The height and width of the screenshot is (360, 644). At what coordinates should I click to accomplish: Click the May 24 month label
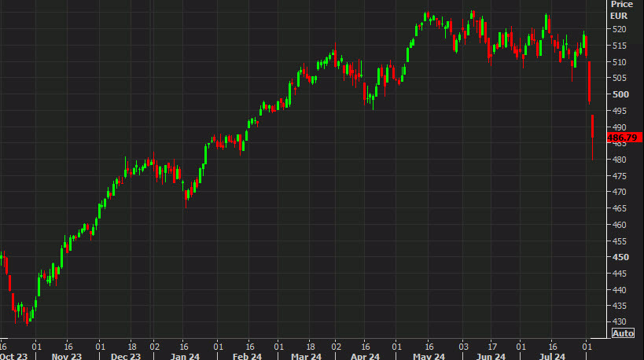pyautogui.click(x=429, y=356)
